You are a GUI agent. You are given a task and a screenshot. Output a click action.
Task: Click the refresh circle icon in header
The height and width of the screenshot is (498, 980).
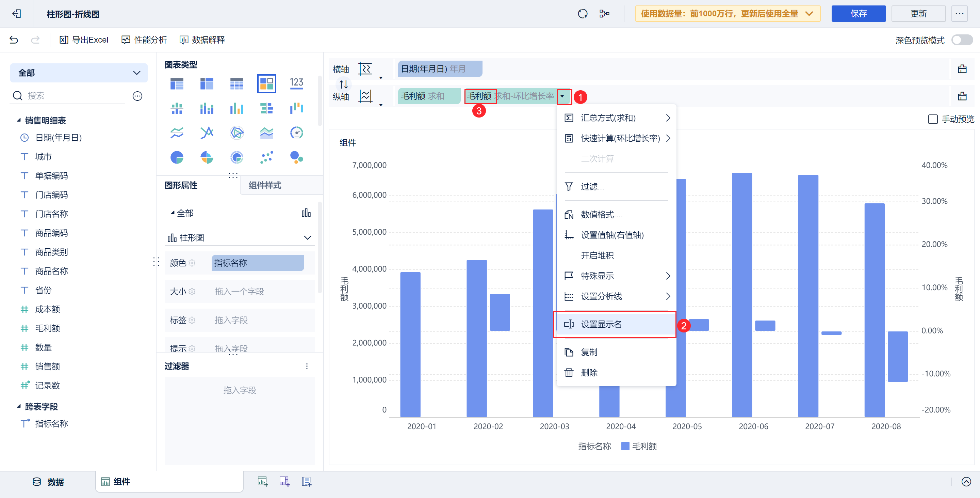pos(583,14)
